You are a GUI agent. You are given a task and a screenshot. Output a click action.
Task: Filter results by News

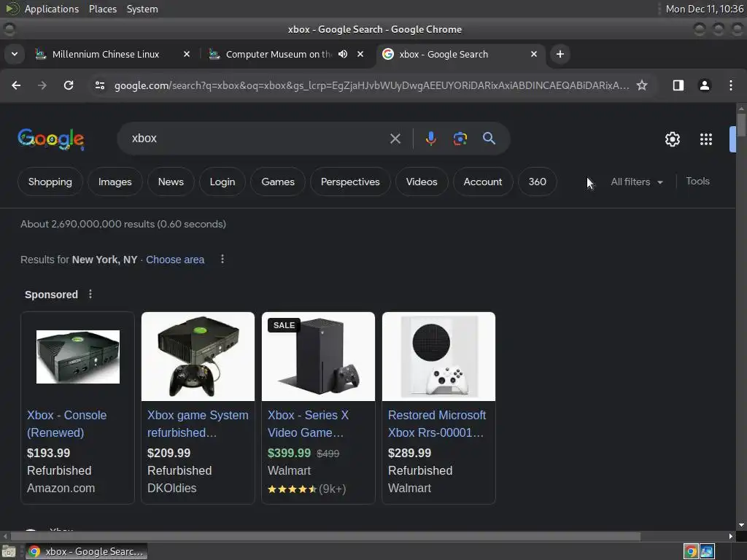171,182
